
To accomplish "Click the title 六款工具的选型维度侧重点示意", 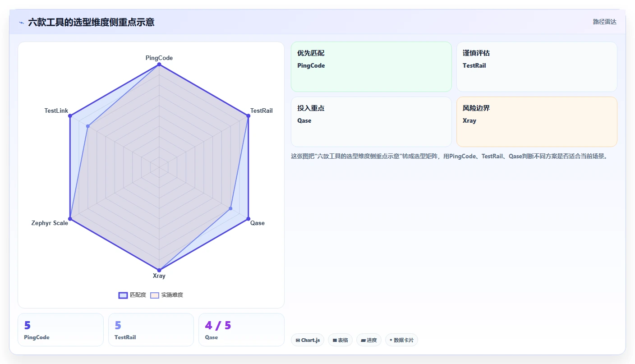I will point(91,22).
